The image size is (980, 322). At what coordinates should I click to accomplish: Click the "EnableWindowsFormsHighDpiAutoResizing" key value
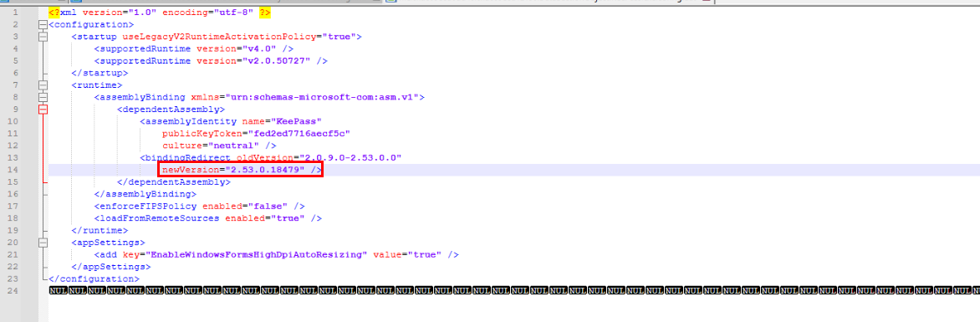coord(256,255)
